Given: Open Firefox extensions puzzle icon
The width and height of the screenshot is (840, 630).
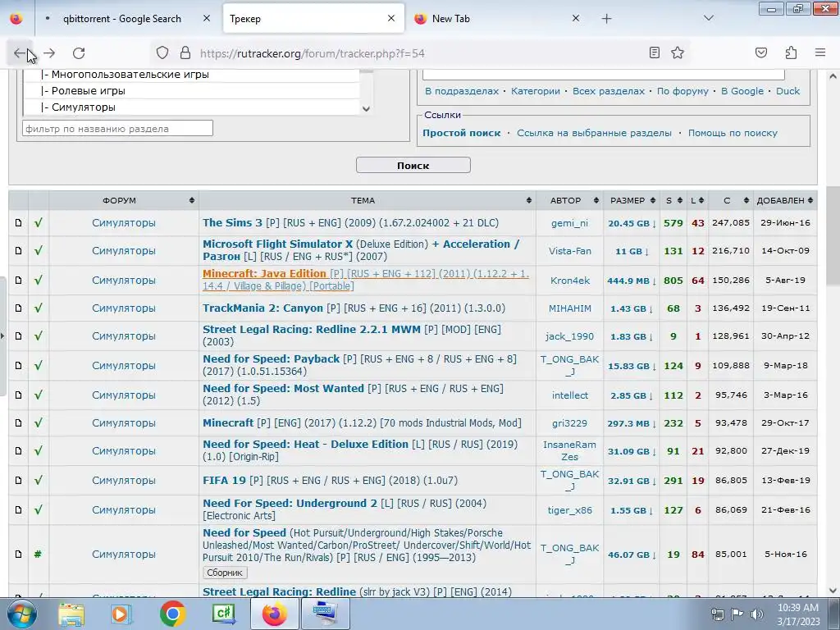Looking at the screenshot, I should pyautogui.click(x=791, y=52).
